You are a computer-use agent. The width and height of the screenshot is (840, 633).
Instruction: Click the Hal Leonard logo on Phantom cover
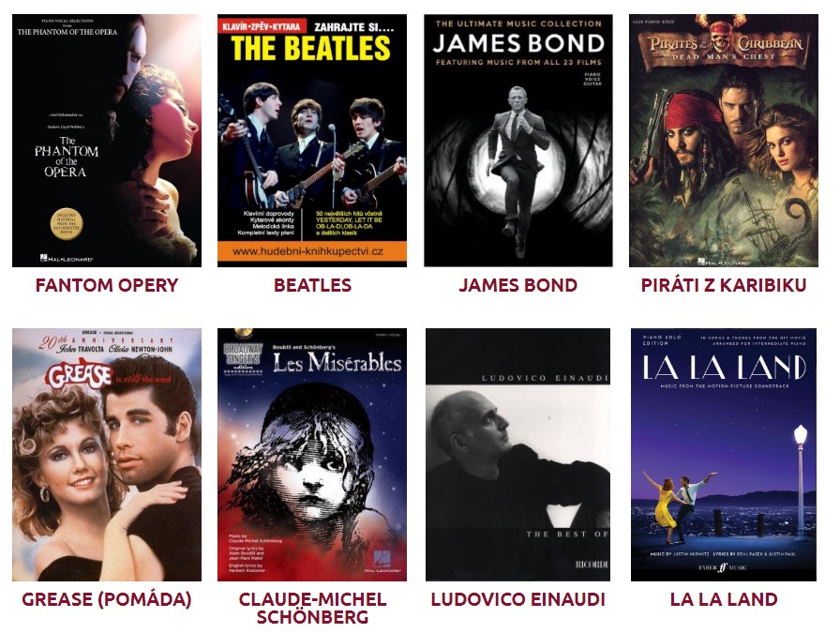coord(67,258)
